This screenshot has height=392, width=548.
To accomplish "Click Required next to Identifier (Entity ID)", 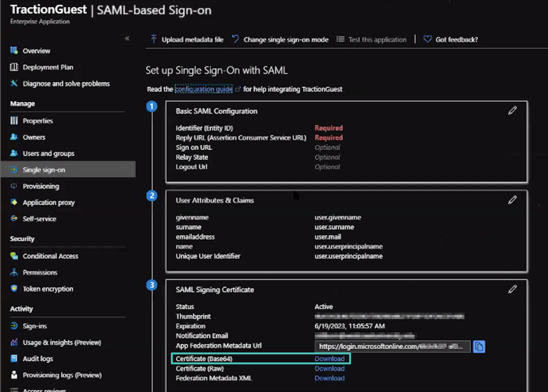I will (x=329, y=128).
